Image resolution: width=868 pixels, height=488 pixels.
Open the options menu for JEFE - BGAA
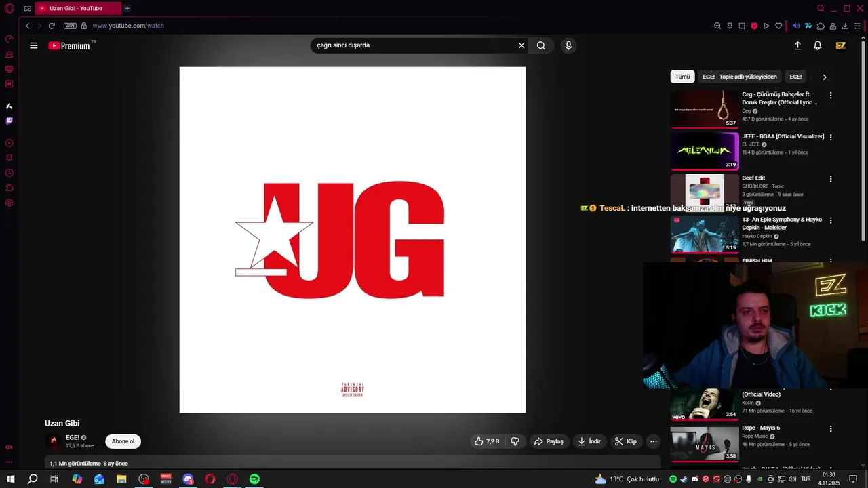(x=831, y=137)
